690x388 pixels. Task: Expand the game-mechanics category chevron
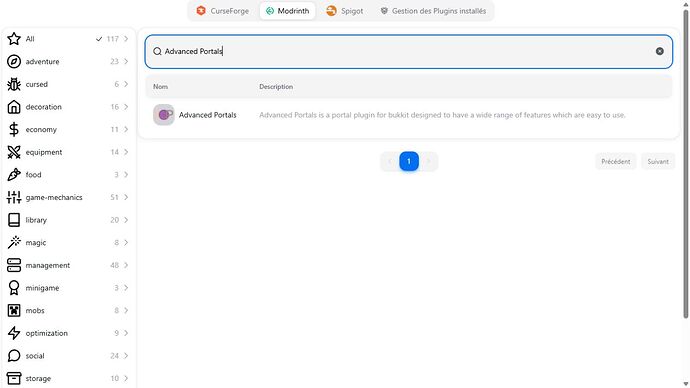coord(126,197)
